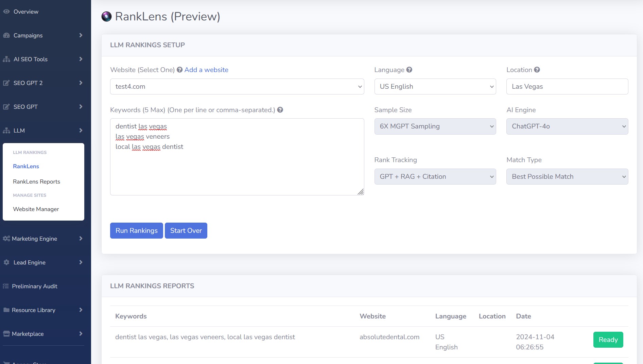Viewport: 643px width, 364px height.
Task: Click the Las Vegas location field
Action: click(x=567, y=87)
